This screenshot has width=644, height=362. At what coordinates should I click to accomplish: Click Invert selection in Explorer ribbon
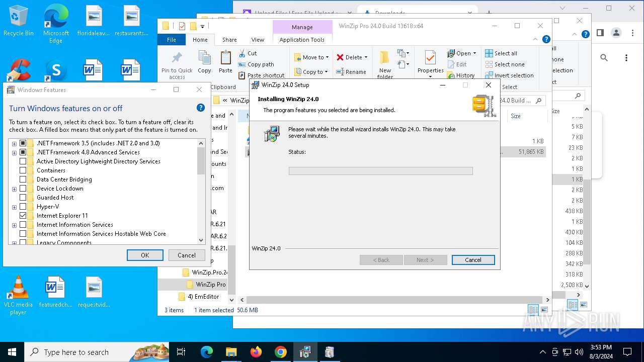point(509,75)
